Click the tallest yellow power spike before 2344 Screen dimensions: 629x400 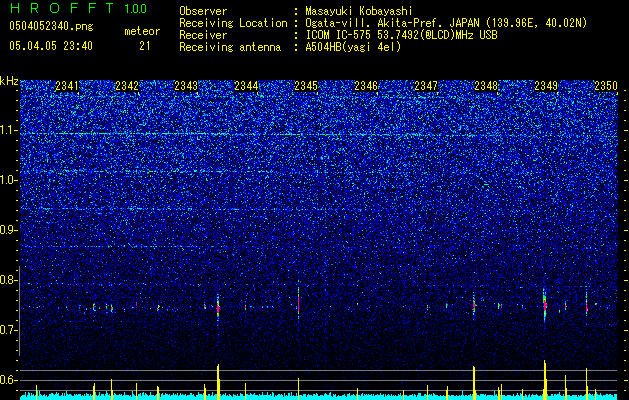click(218, 381)
